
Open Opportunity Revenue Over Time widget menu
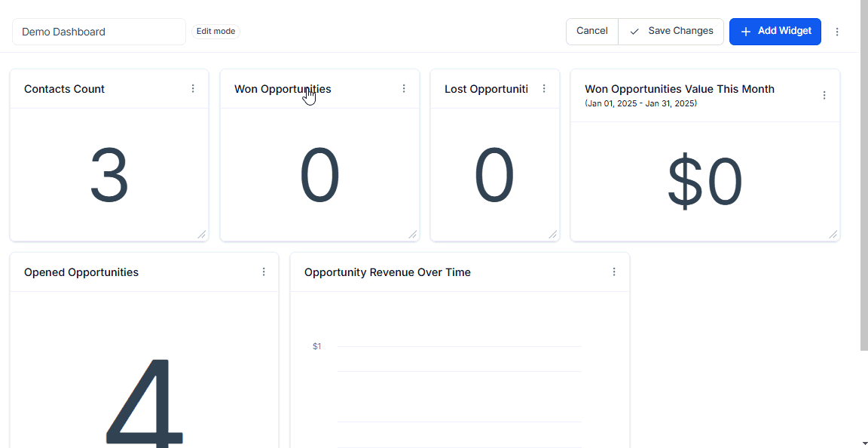click(614, 272)
